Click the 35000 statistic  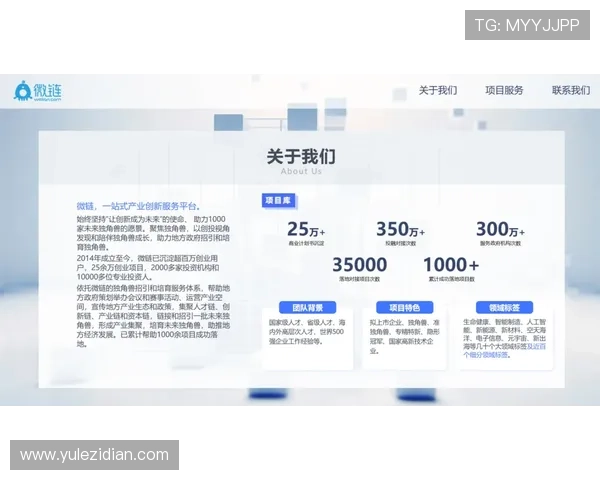tap(360, 264)
